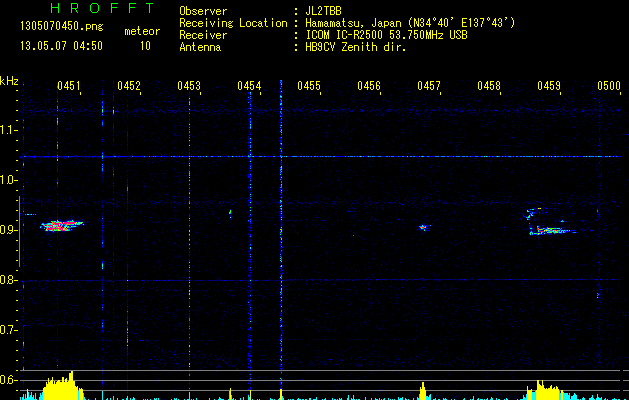The image size is (629, 400).
Task: Click the 0457 time marker
Action: pyautogui.click(x=429, y=87)
